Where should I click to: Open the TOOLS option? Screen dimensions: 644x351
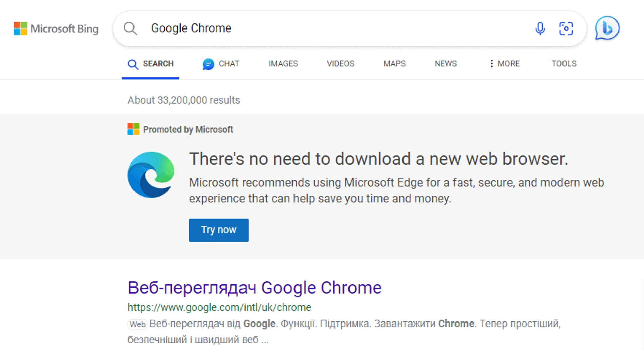pyautogui.click(x=564, y=64)
